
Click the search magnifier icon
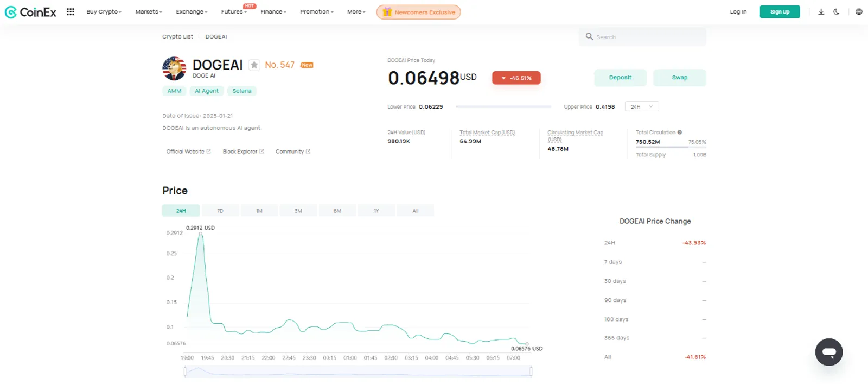point(589,36)
